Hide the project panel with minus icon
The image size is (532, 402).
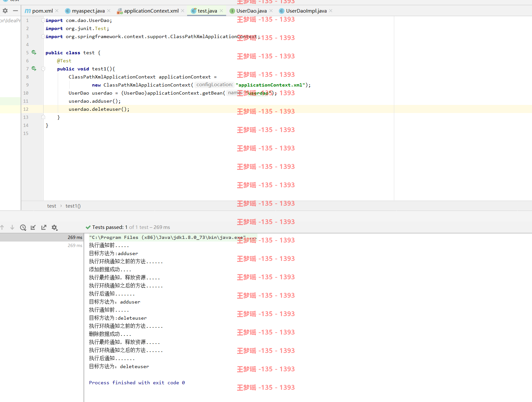pos(15,11)
